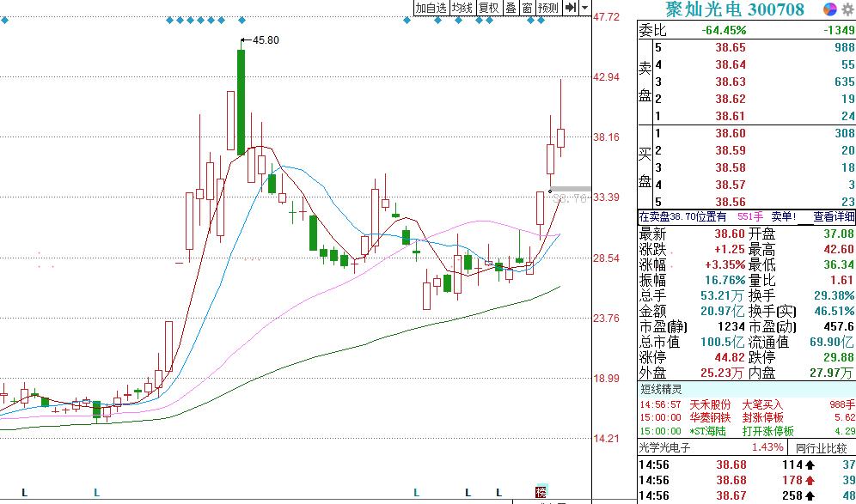Open the 叠 overlay tool

(x=509, y=6)
